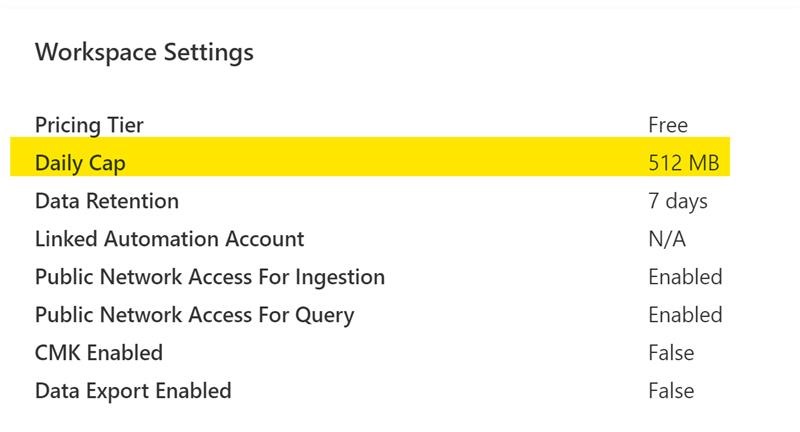Image resolution: width=800 pixels, height=432 pixels.
Task: Click False value beside Data Export Enabled
Action: [671, 391]
